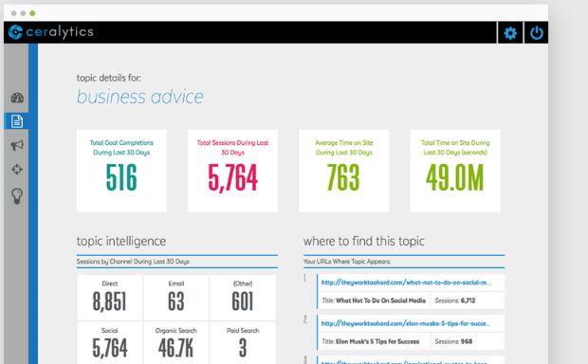Open the elon-musks-5-tips-for-succe... URL link
588x364 pixels.
coord(406,323)
